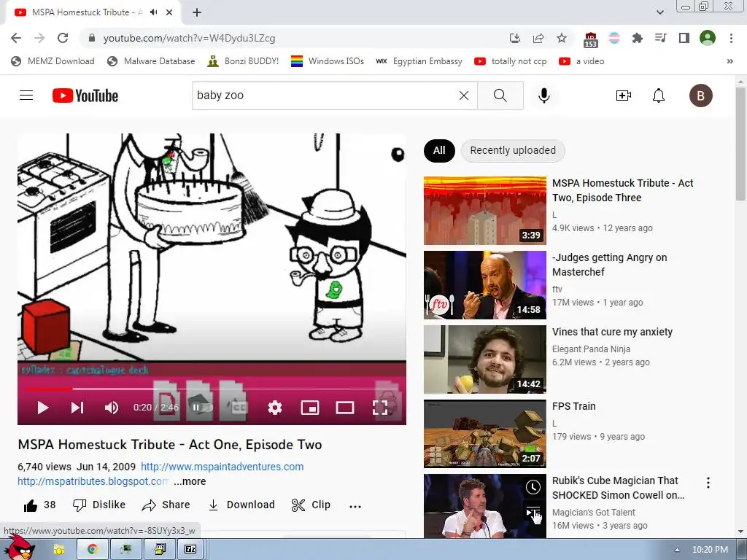The image size is (747, 560).
Task: Open totally not ccp bookmark
Action: pos(511,61)
